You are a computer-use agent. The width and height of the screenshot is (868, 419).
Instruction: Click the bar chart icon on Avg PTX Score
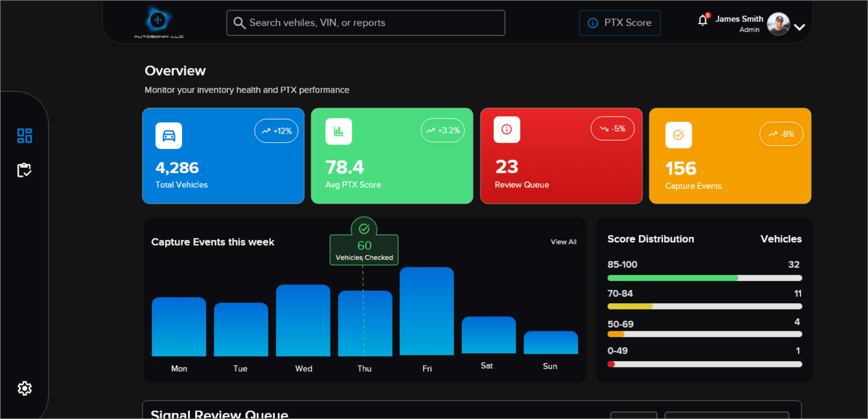click(339, 131)
